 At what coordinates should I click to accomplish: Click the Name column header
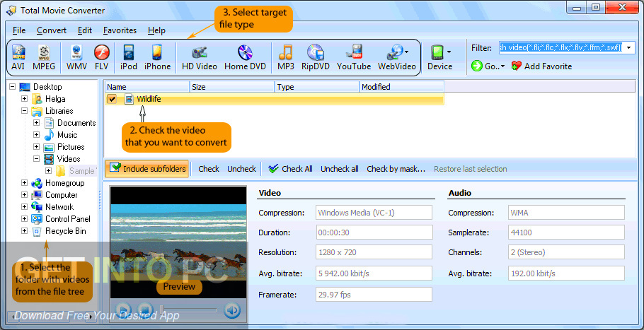click(x=147, y=87)
